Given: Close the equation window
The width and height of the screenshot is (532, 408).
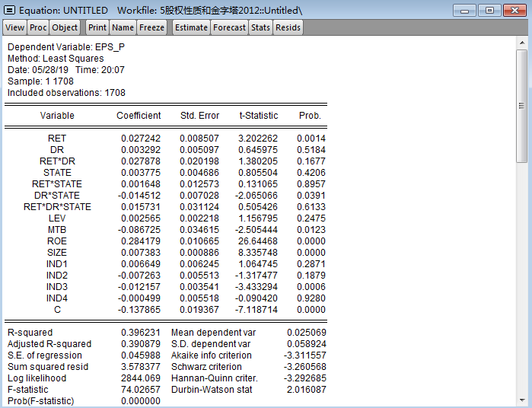Looking at the screenshot, I should (514, 11).
